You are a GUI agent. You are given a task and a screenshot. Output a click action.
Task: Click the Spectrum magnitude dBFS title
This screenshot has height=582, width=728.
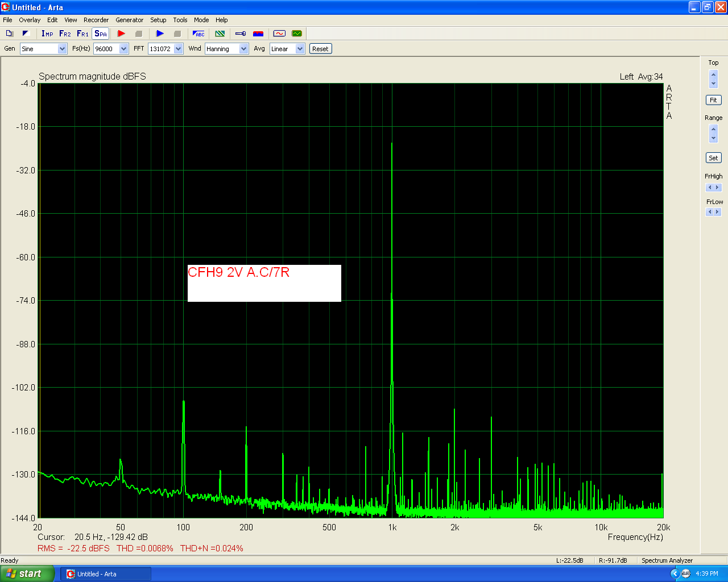(x=92, y=76)
